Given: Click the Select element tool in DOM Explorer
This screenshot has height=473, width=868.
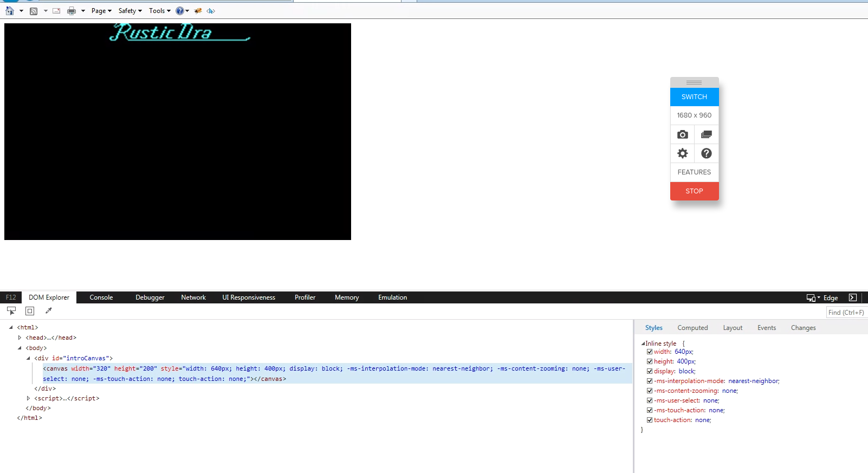Looking at the screenshot, I should coord(11,311).
